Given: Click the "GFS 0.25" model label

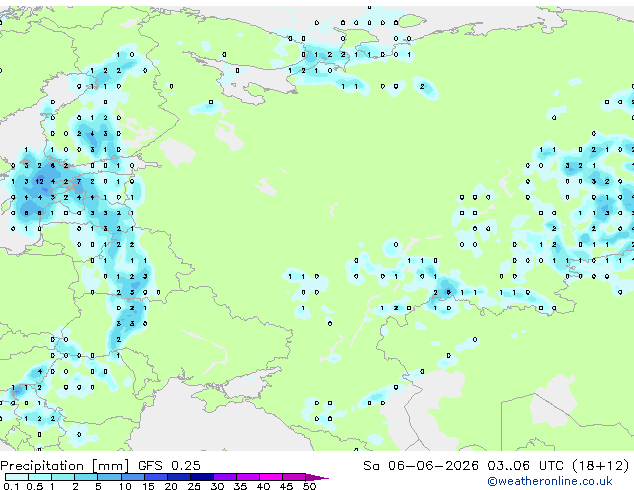Looking at the screenshot, I should 169,466.
